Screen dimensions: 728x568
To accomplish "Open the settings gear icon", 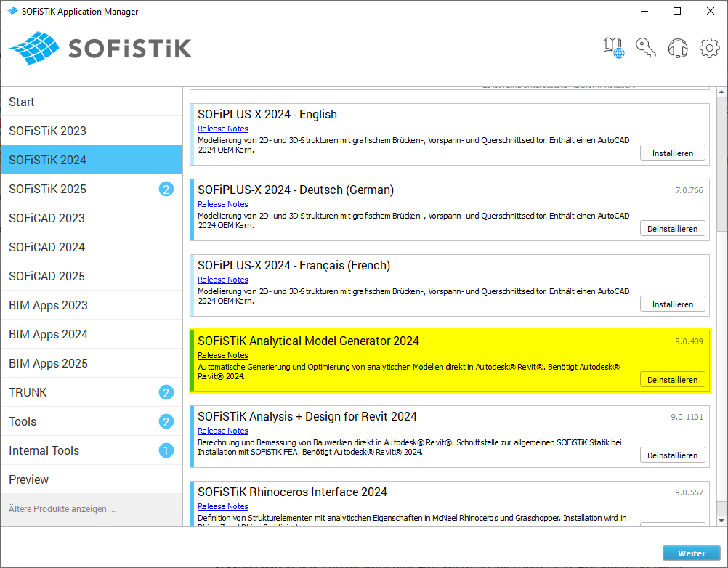I will [x=709, y=48].
